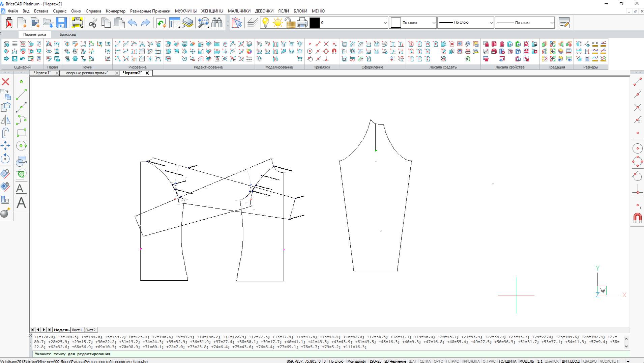The height and width of the screenshot is (363, 644).
Task: Click the white color swatch beside По слою
Action: point(395,23)
